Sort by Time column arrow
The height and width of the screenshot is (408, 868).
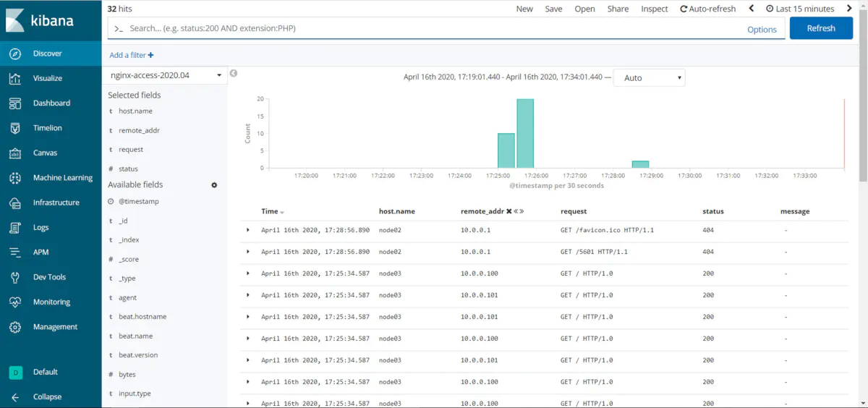282,212
